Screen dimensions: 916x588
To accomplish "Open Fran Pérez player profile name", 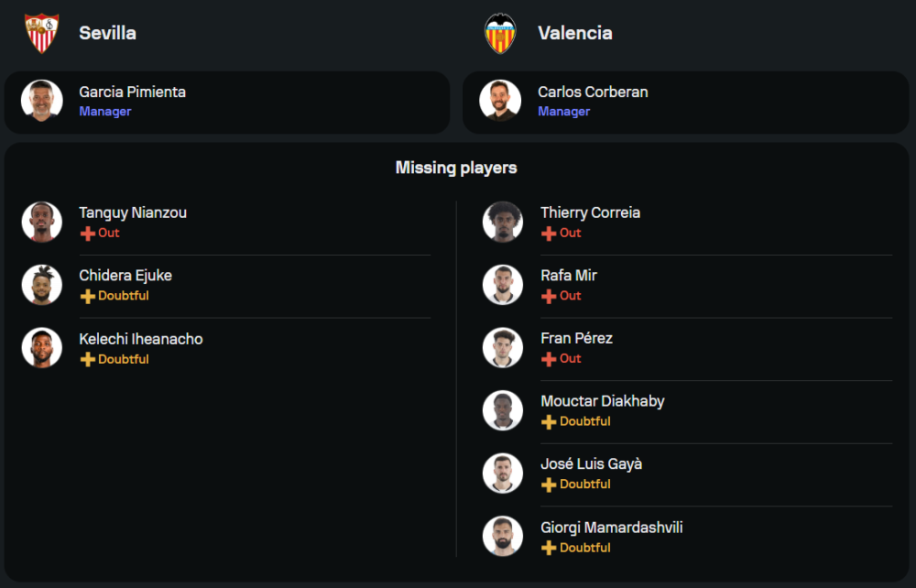I will (576, 338).
